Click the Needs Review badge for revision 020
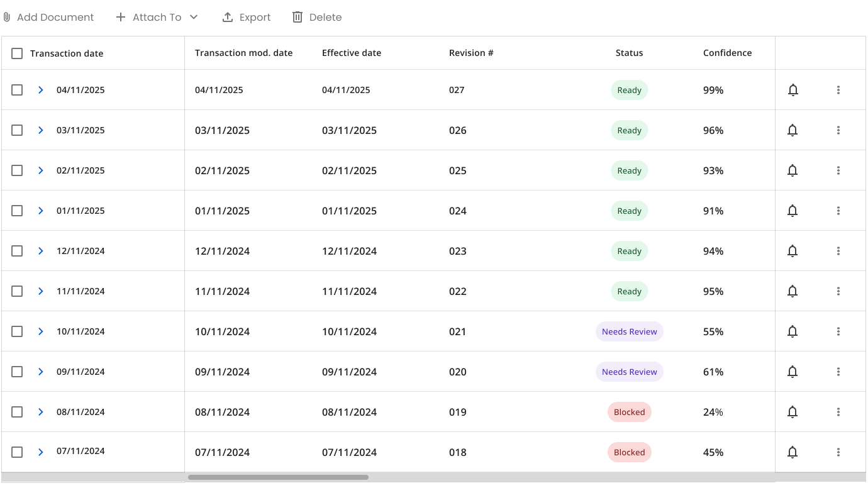Image resolution: width=868 pixels, height=488 pixels. pos(630,372)
